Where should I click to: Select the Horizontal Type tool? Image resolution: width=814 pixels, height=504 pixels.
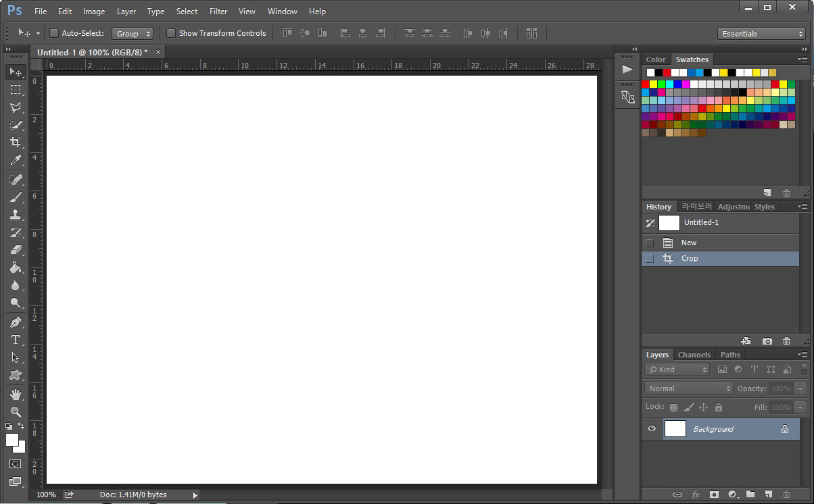[16, 340]
